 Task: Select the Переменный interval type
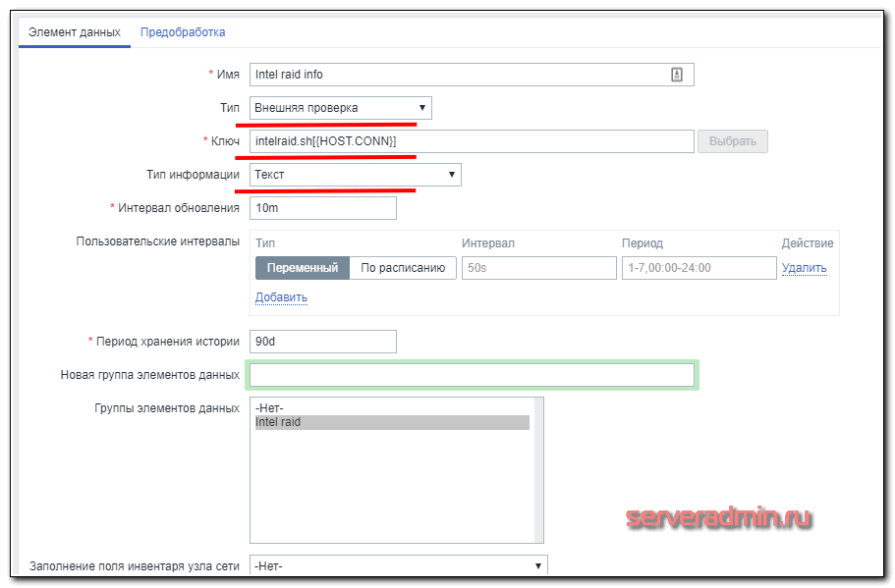tap(302, 268)
